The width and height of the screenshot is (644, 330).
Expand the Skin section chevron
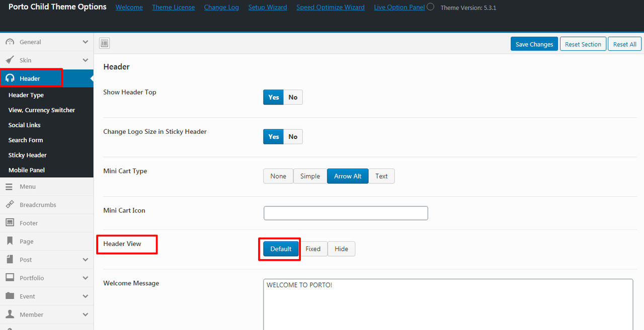coord(86,60)
